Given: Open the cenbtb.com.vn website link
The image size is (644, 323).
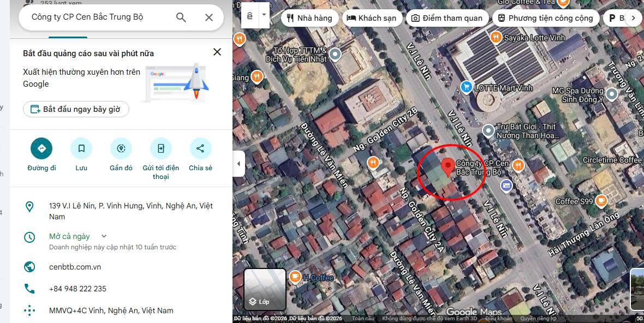Looking at the screenshot, I should pyautogui.click(x=75, y=267).
